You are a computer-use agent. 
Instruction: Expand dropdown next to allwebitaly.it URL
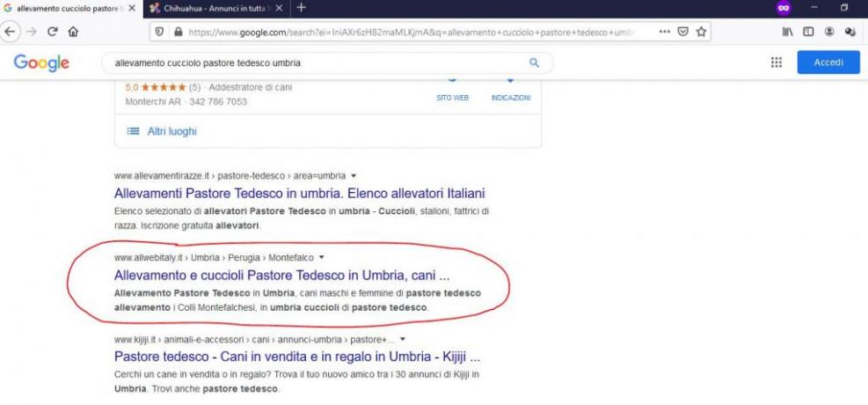[x=322, y=258]
